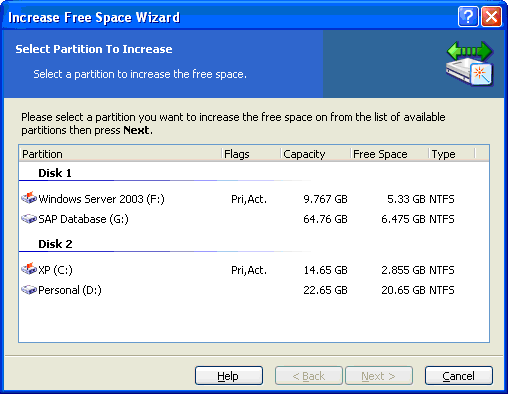Sort by the Type column header
508x394 pixels.
[452, 154]
